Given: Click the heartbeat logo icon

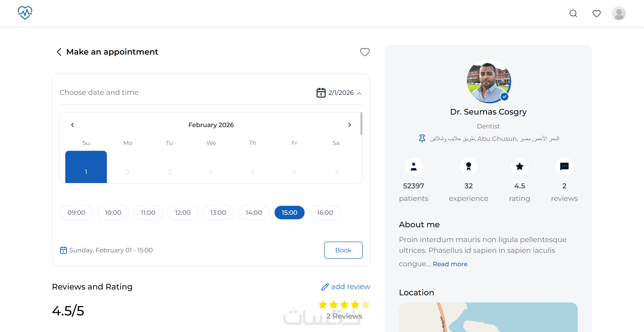Looking at the screenshot, I should [25, 13].
